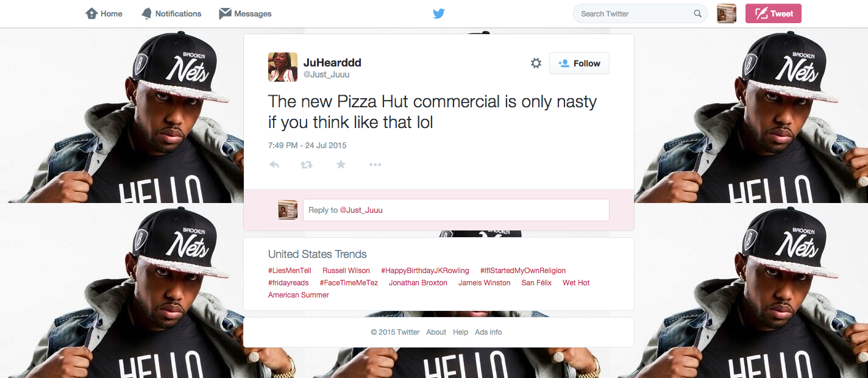Image resolution: width=868 pixels, height=378 pixels.
Task: Open the Ads info footer link
Action: click(x=488, y=332)
